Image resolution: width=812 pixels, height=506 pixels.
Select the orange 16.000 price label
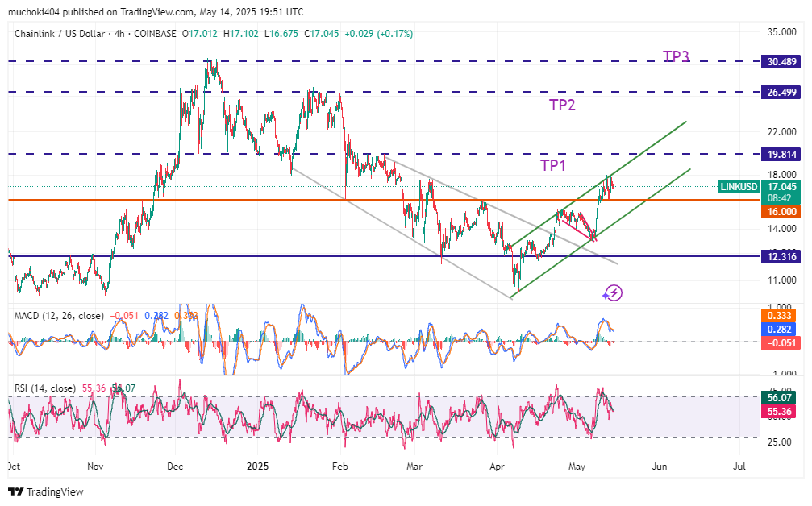tap(781, 210)
